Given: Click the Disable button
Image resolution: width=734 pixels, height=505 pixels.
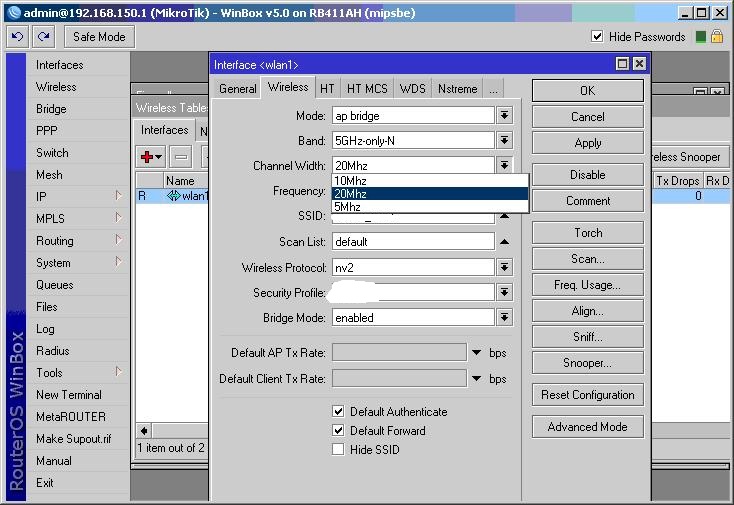Looking at the screenshot, I should click(x=587, y=175).
